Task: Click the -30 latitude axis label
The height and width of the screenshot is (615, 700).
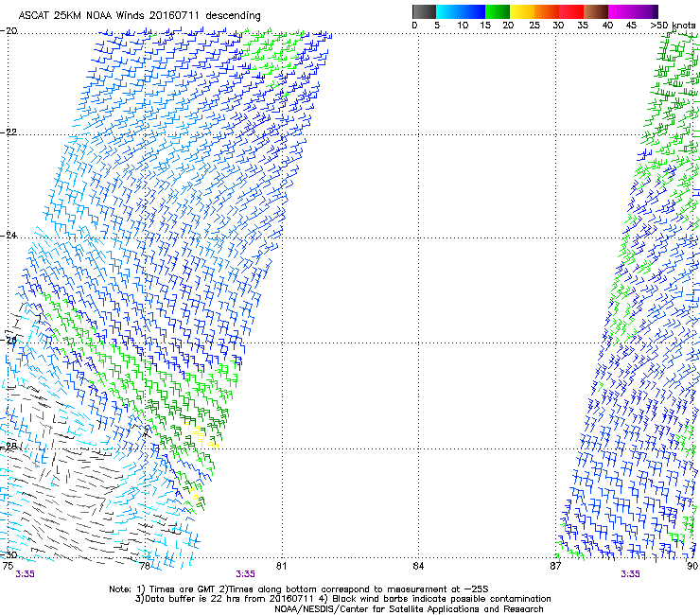Action: click(9, 555)
